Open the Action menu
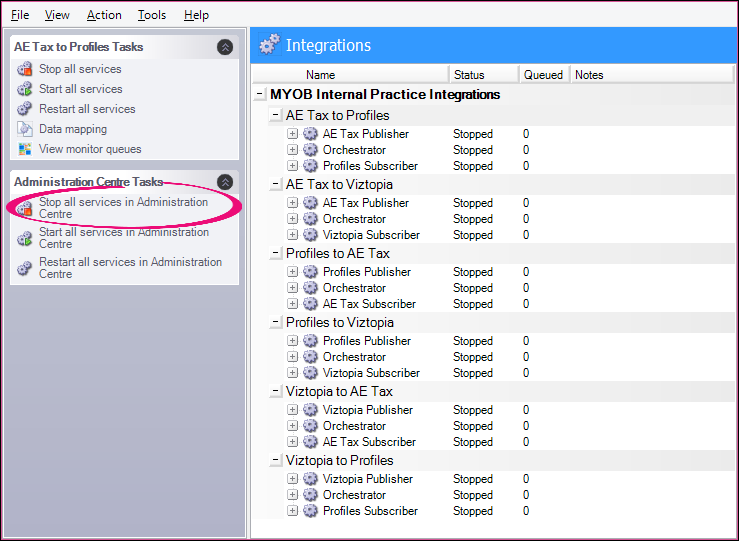The width and height of the screenshot is (739, 541). click(104, 15)
